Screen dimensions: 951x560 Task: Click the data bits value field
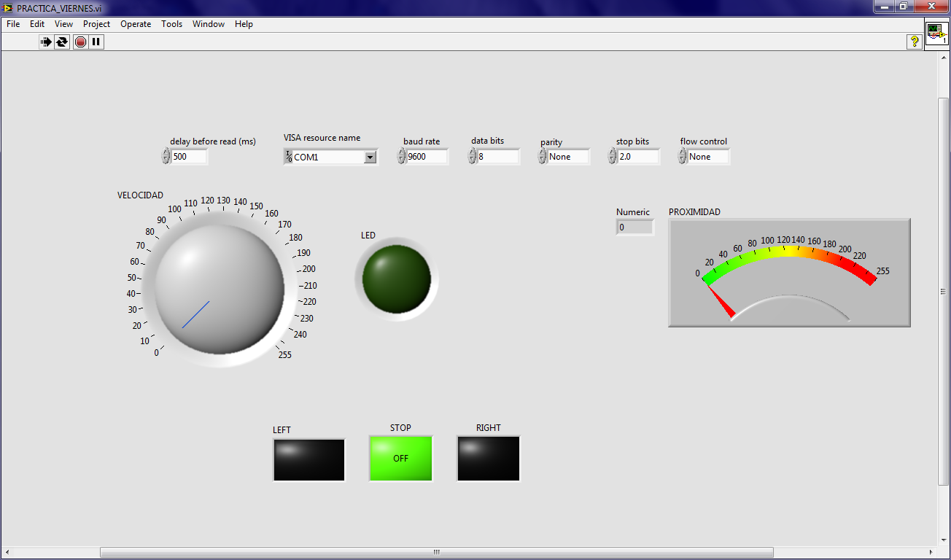coord(498,156)
